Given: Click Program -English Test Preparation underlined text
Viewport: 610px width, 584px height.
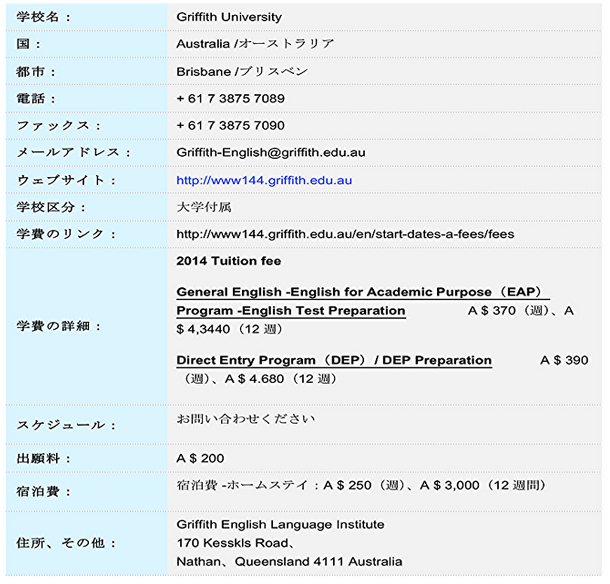Looking at the screenshot, I should point(291,311).
